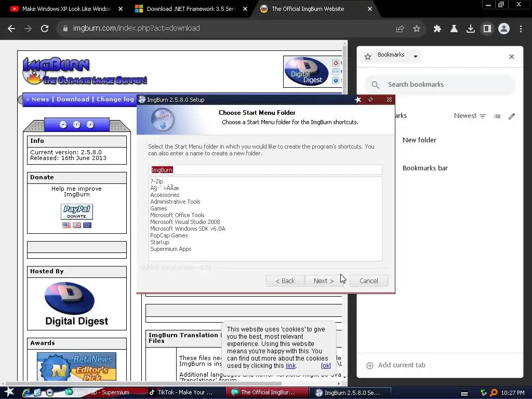This screenshot has width=532, height=399.
Task: Click the PayPal Donate button
Action: tap(77, 212)
